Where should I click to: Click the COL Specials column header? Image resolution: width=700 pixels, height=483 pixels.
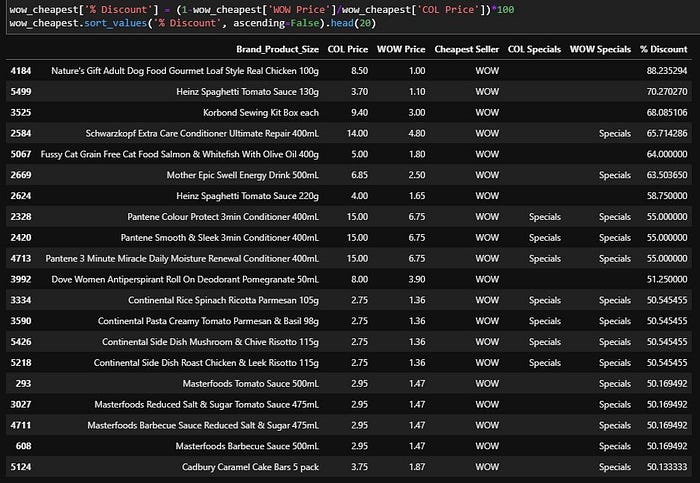[x=534, y=49]
